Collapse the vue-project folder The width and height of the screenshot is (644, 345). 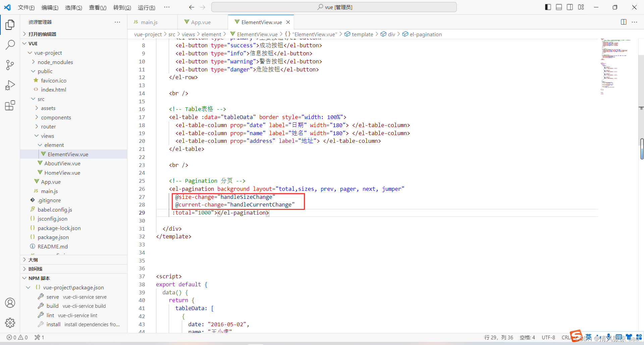click(74, 53)
